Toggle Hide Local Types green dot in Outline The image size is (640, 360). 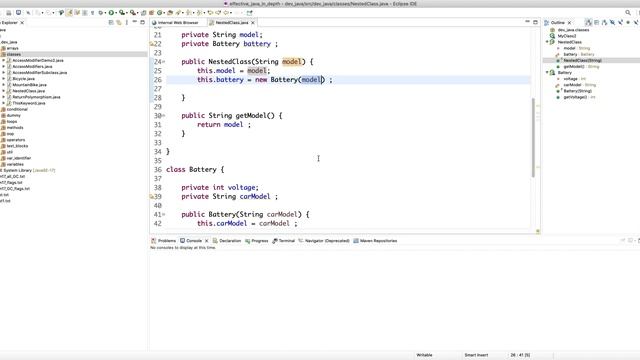[x=628, y=22]
